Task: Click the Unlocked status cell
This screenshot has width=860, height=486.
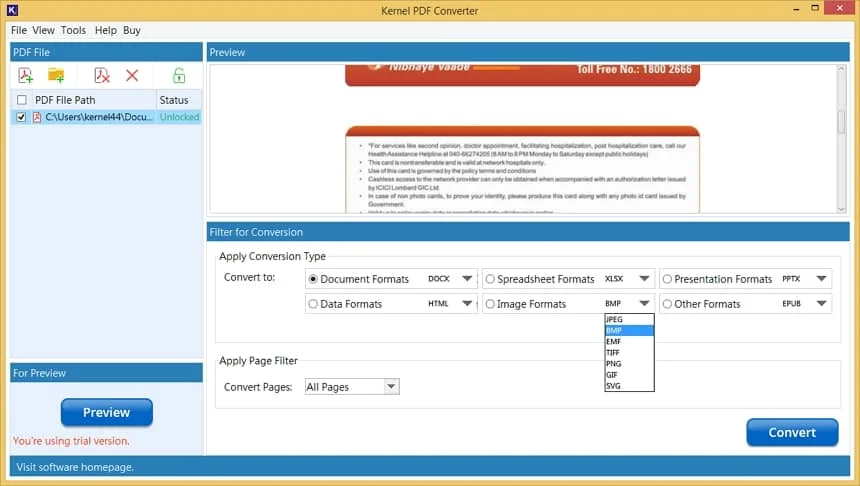Action: click(179, 117)
